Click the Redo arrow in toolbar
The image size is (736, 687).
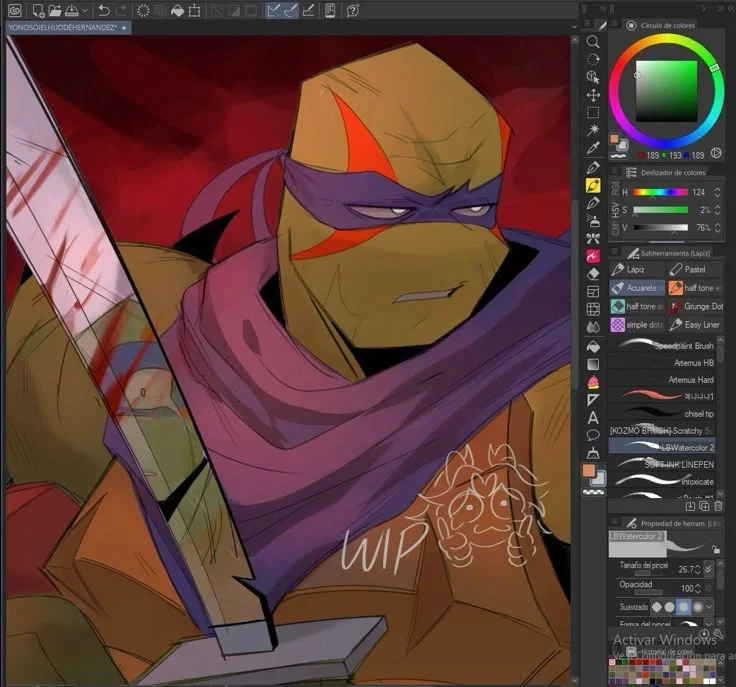tap(121, 10)
